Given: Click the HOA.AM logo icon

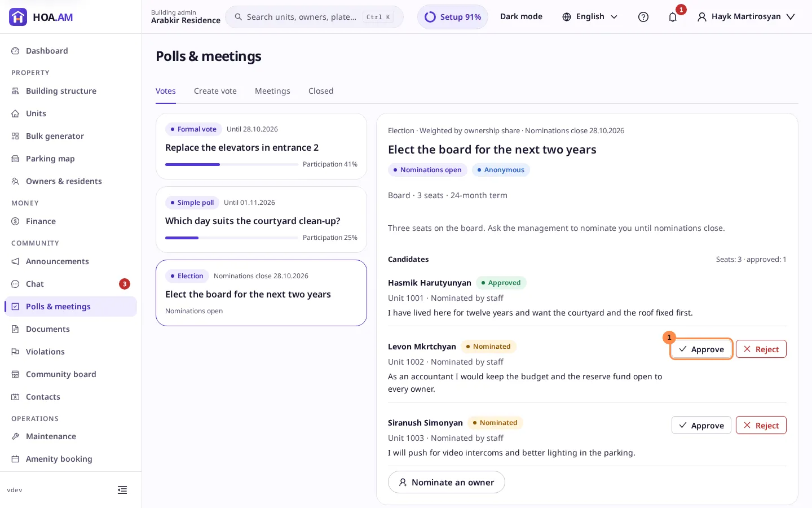Looking at the screenshot, I should click(x=18, y=17).
